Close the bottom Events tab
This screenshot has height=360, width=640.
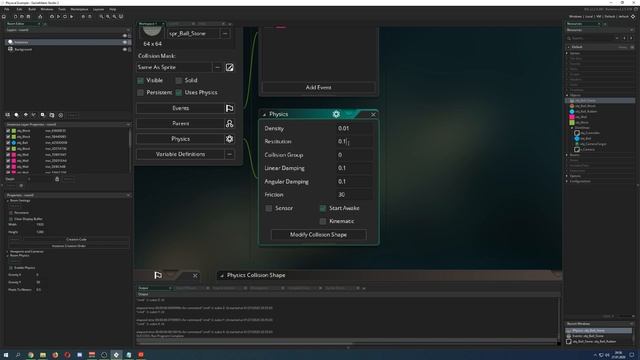(x=195, y=276)
